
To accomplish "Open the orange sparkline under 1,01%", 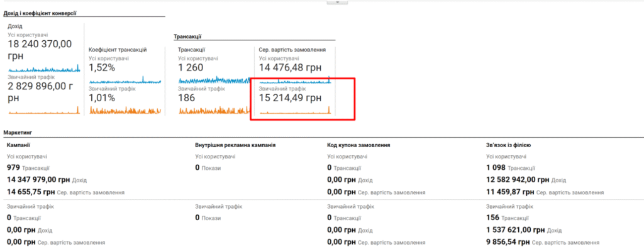I will click(125, 111).
